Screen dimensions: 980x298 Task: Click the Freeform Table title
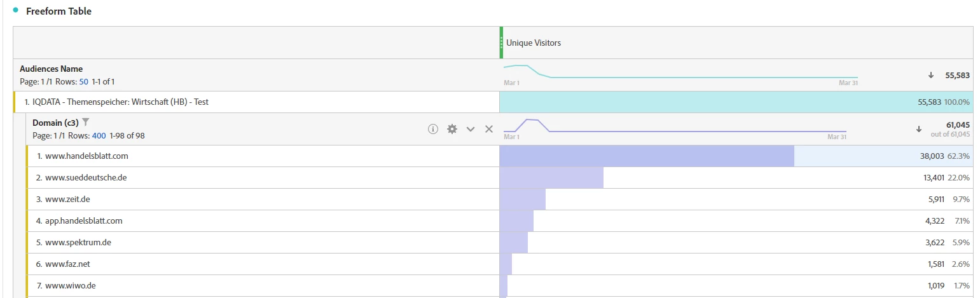(59, 11)
